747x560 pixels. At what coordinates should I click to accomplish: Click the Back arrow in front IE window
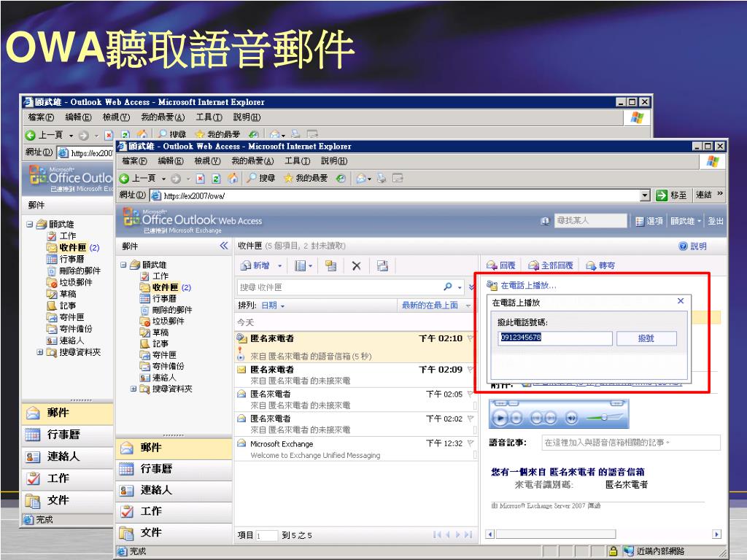124,179
